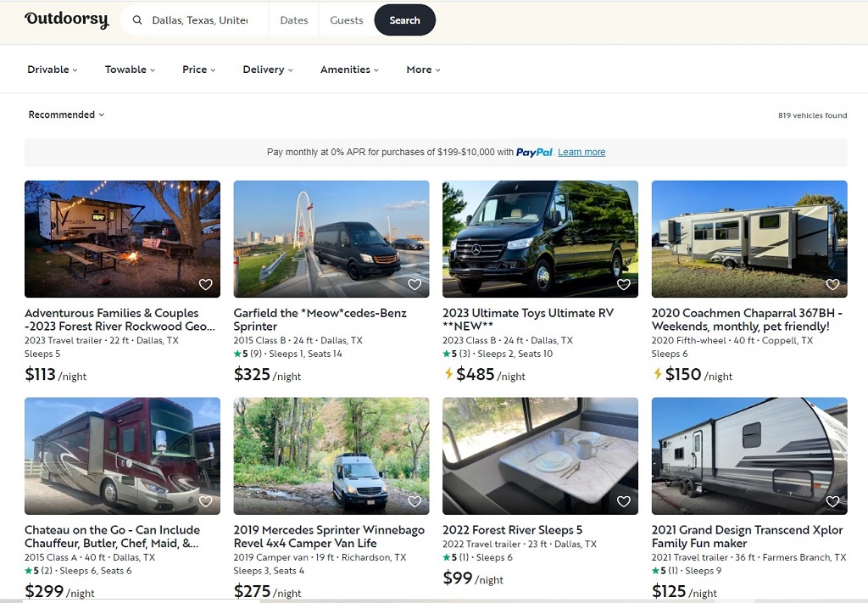868x603 pixels.
Task: Open the PayPal Learn more link
Action: [581, 152]
